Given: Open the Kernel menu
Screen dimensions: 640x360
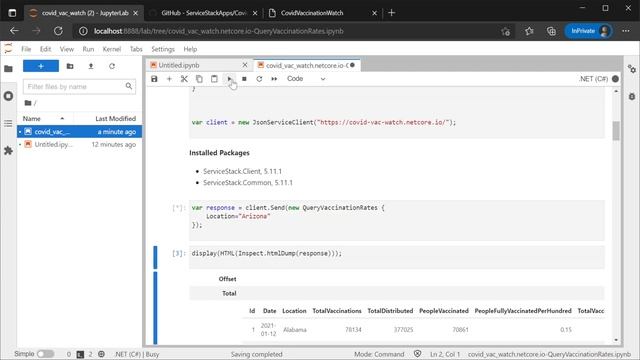Looking at the screenshot, I should pos(111,49).
